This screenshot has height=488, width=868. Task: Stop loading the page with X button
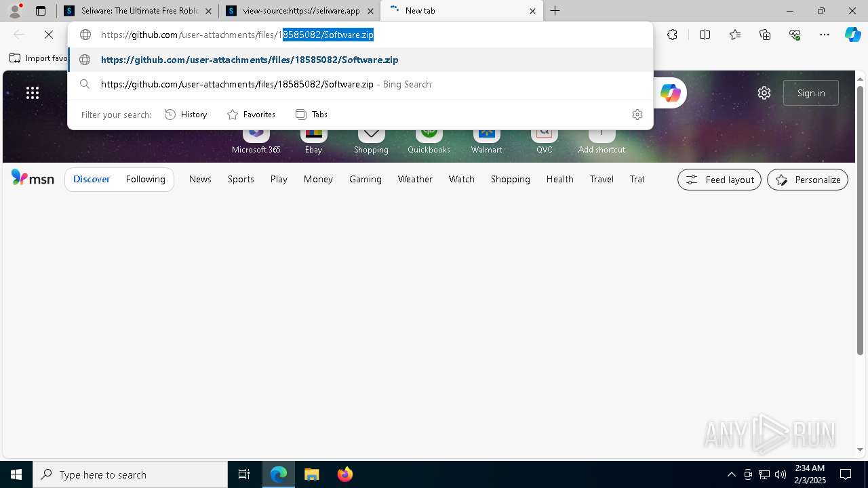tap(49, 35)
